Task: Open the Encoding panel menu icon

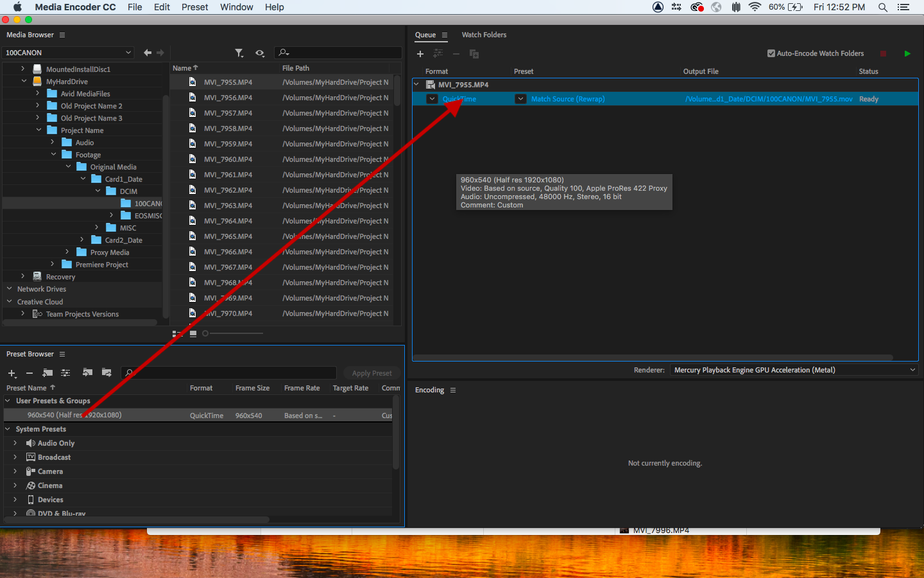Action: click(x=453, y=390)
